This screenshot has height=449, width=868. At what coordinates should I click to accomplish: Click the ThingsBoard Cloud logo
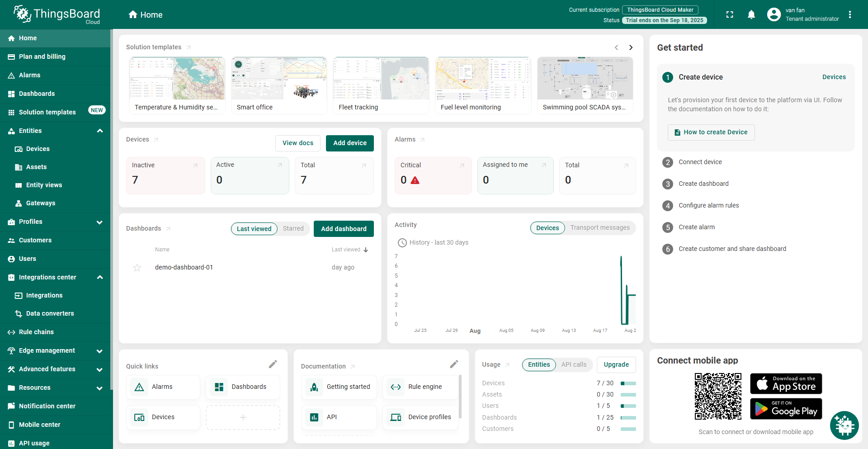(x=57, y=14)
